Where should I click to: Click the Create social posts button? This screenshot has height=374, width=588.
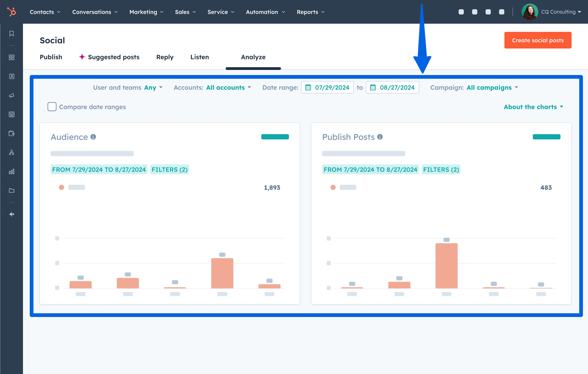point(538,40)
